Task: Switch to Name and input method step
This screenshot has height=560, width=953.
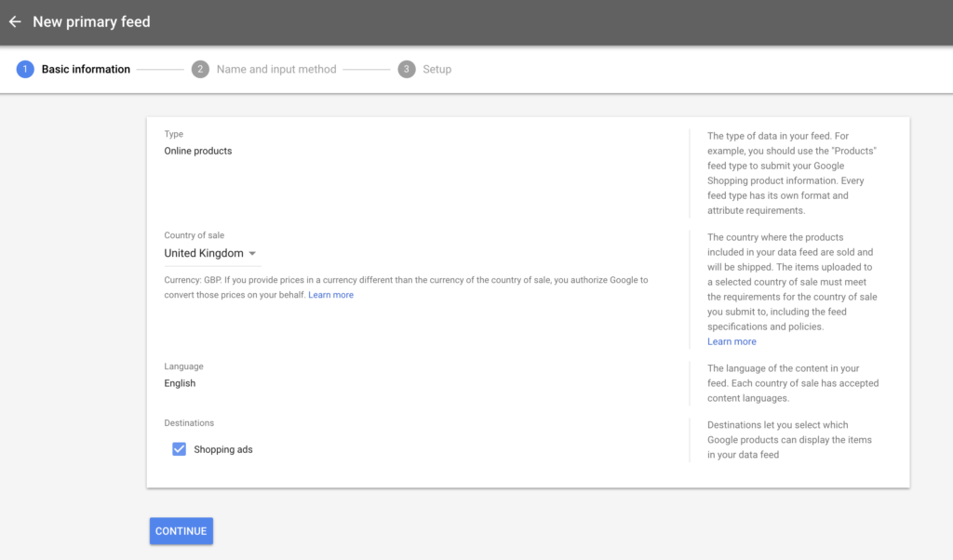Action: 276,70
